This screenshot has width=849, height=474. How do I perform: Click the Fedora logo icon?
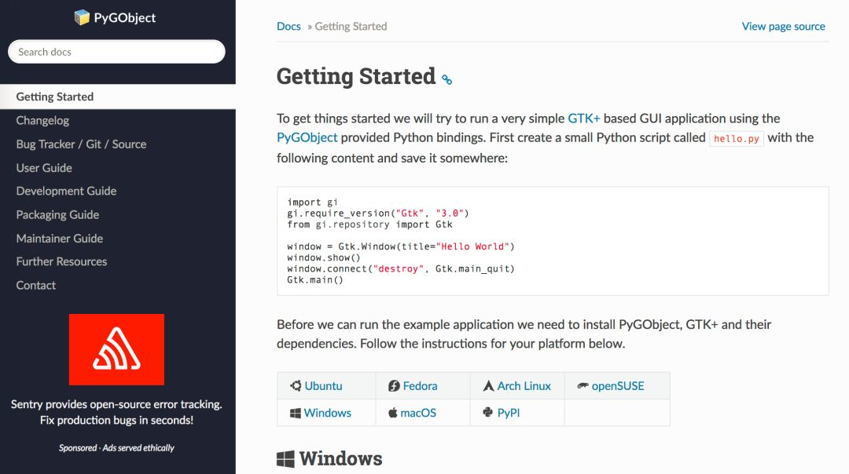click(394, 386)
